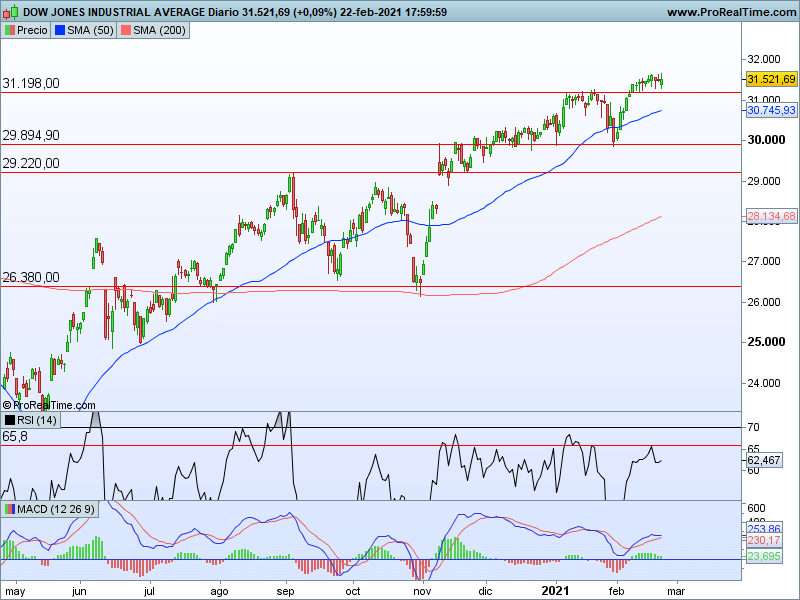The height and width of the screenshot is (600, 800).
Task: Click the RSI 70 axis label
Action: click(x=753, y=427)
